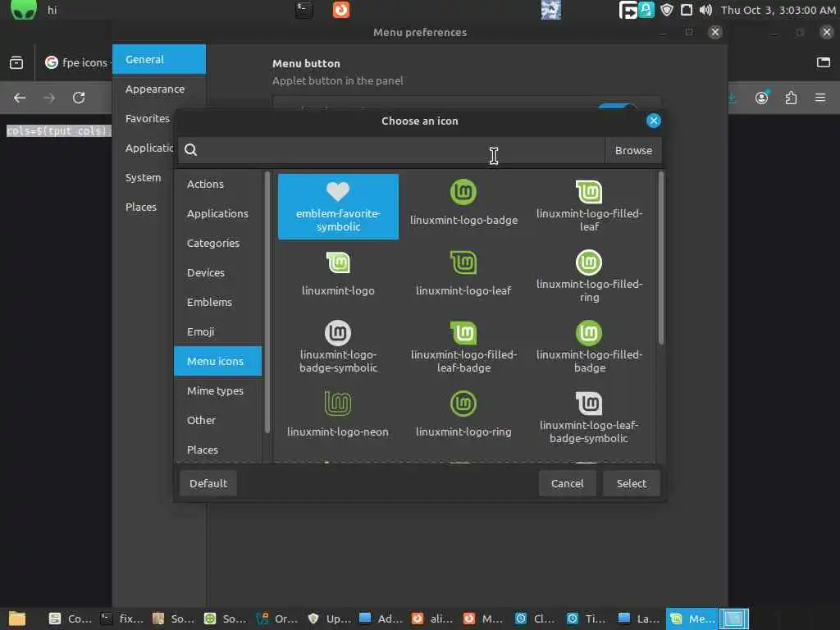
Task: Switch to the fix... terminal taskbar window
Action: (123, 619)
